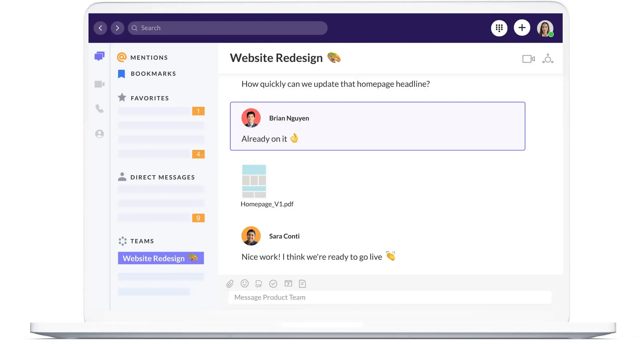
Task: Open team members settings icon
Action: coord(548,59)
